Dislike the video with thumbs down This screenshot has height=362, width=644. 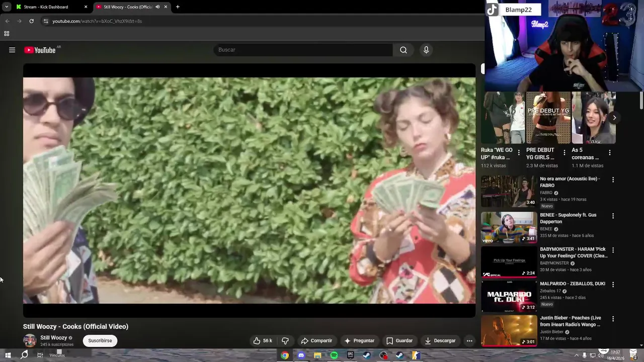pyautogui.click(x=285, y=340)
